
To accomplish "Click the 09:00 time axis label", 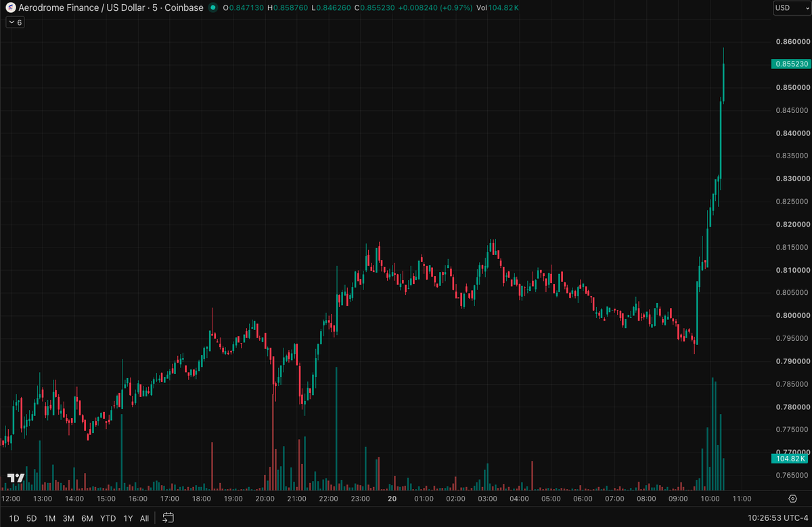I will coord(678,499).
